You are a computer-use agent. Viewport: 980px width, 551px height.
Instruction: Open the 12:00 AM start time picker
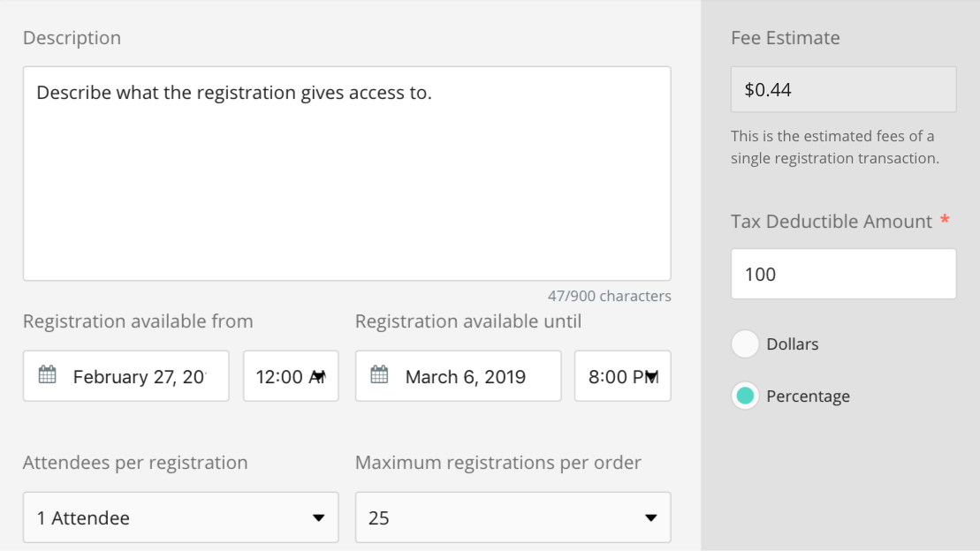(x=291, y=375)
